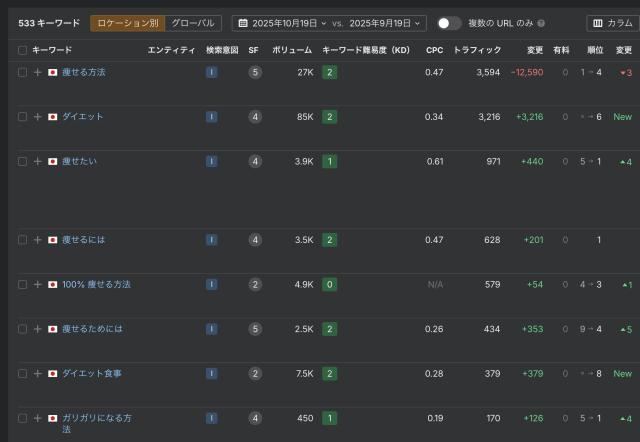Click New position label for ダイエット食事
Image resolution: width=640 pixels, height=442 pixels.
pos(622,374)
